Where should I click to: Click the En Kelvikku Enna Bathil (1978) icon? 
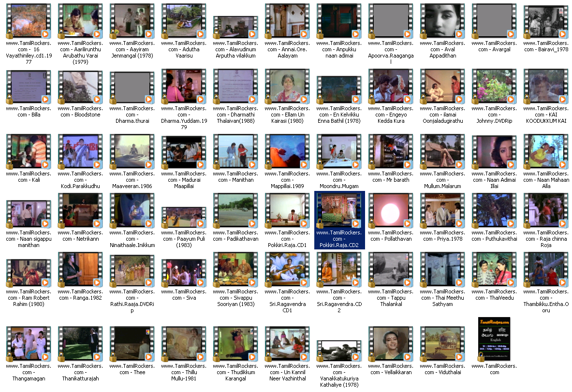pyautogui.click(x=339, y=90)
